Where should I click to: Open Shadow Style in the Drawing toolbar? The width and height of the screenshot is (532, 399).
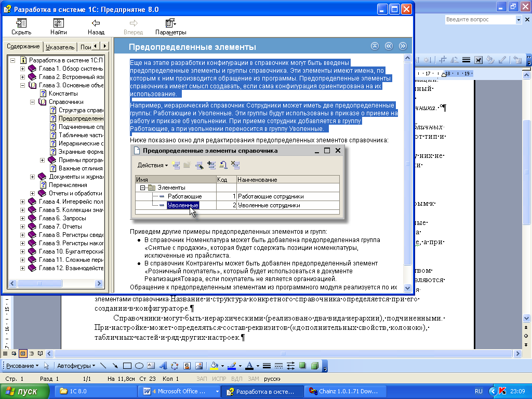(x=303, y=366)
